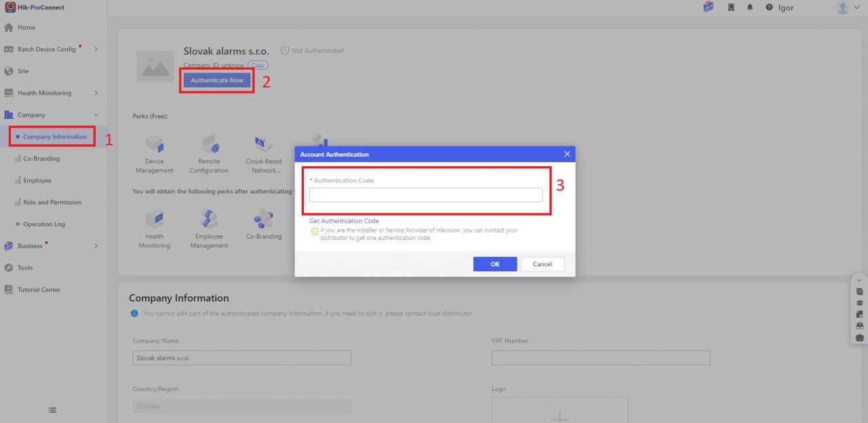
Task: Open the Country/Region Slovakia dropdown
Action: [x=241, y=406]
